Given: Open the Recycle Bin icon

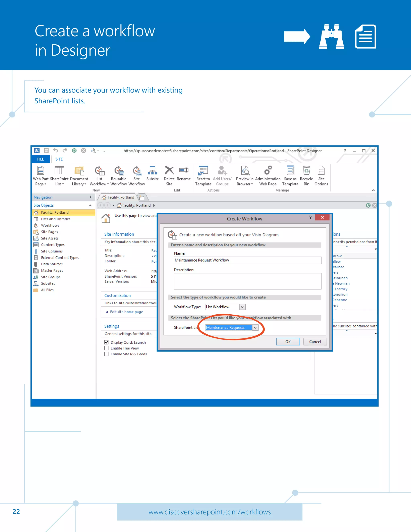Looking at the screenshot, I should click(x=306, y=170).
